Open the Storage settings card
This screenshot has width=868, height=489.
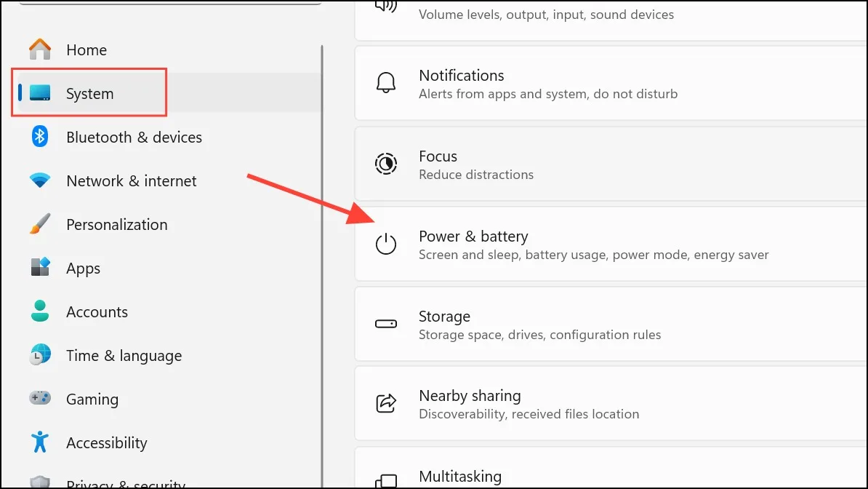pyautogui.click(x=611, y=325)
